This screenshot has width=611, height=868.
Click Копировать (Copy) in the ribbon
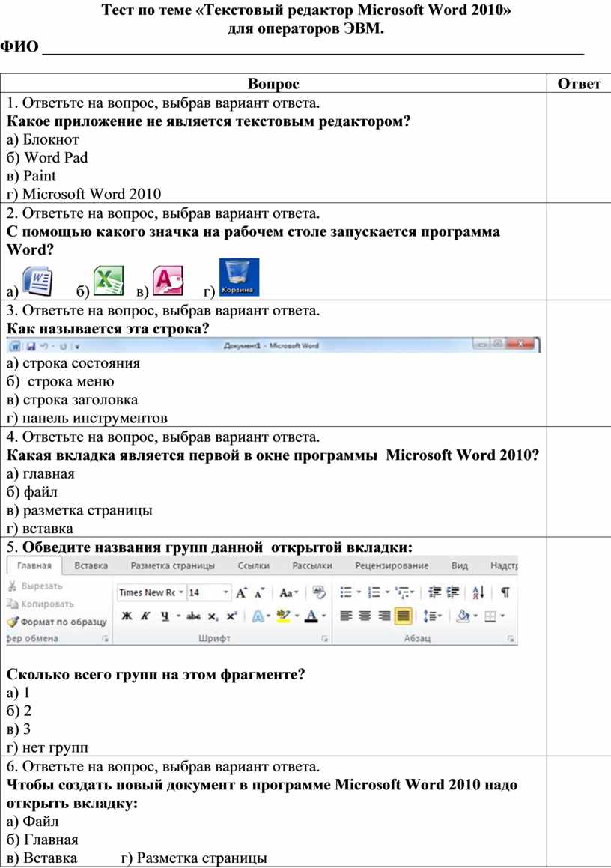[x=40, y=604]
